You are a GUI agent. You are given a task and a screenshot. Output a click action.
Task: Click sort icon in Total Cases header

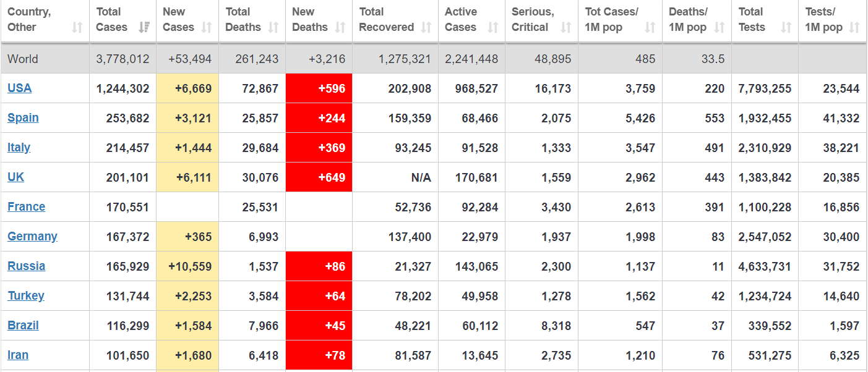pyautogui.click(x=144, y=27)
